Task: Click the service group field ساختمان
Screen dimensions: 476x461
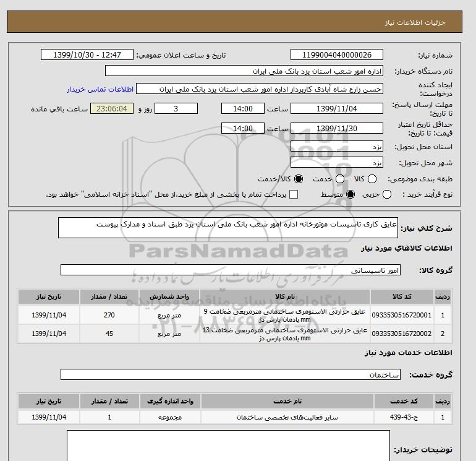Action: pyautogui.click(x=231, y=374)
